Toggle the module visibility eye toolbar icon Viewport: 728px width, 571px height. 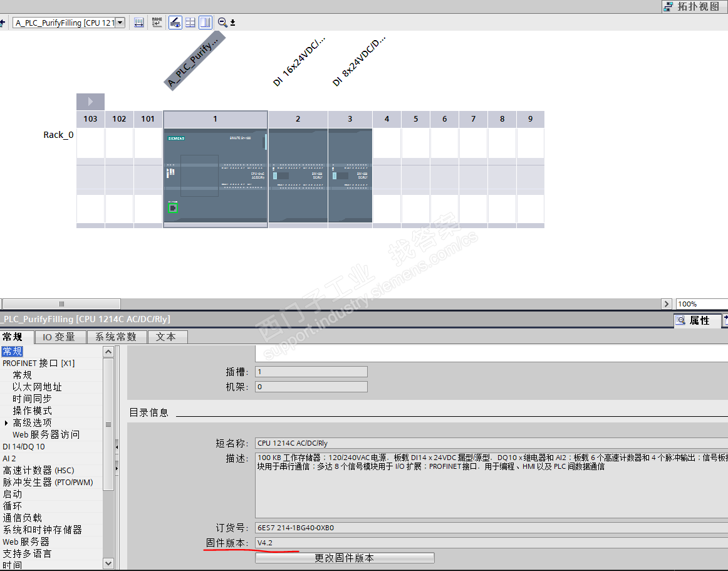pyautogui.click(x=175, y=23)
